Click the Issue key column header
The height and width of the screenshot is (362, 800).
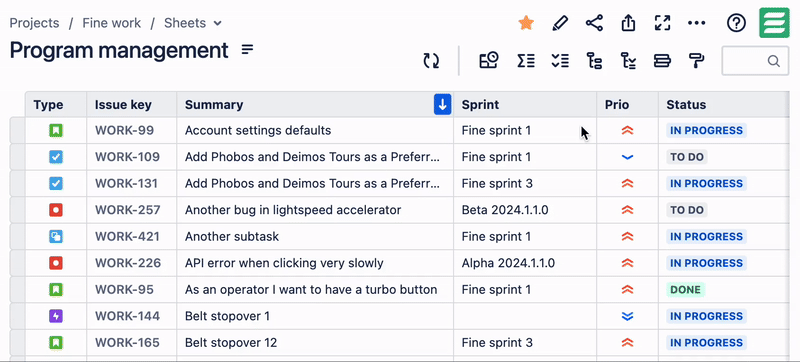click(x=132, y=105)
